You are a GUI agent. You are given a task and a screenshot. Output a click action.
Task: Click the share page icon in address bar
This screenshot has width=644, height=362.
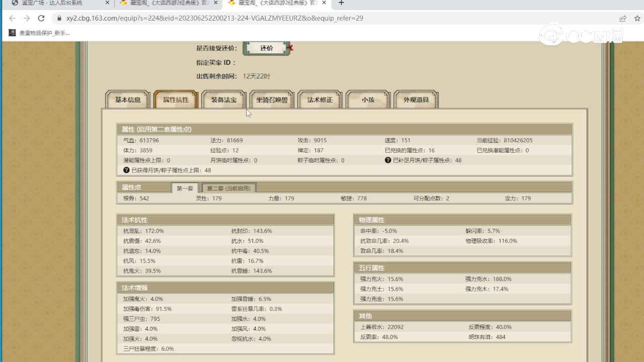pos(623,18)
